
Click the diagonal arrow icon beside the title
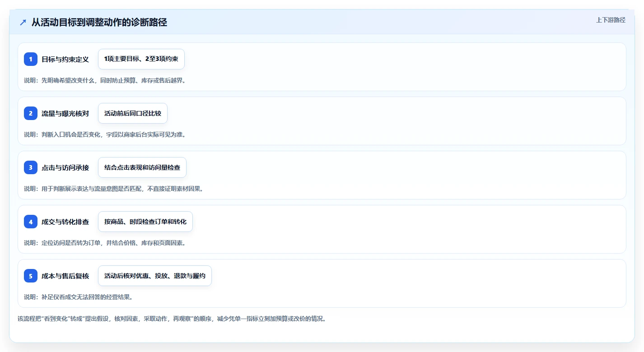[23, 22]
